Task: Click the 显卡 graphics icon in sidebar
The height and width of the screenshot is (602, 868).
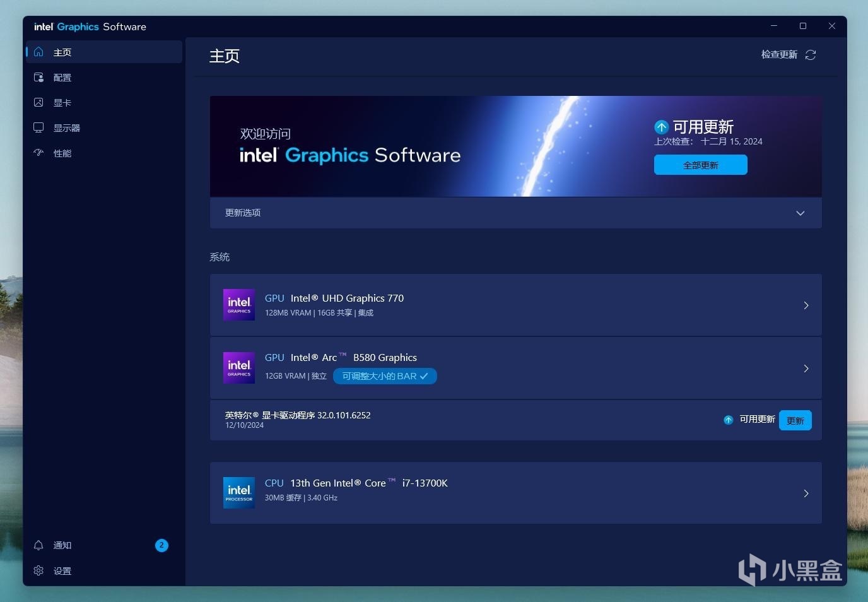Action: (x=38, y=102)
